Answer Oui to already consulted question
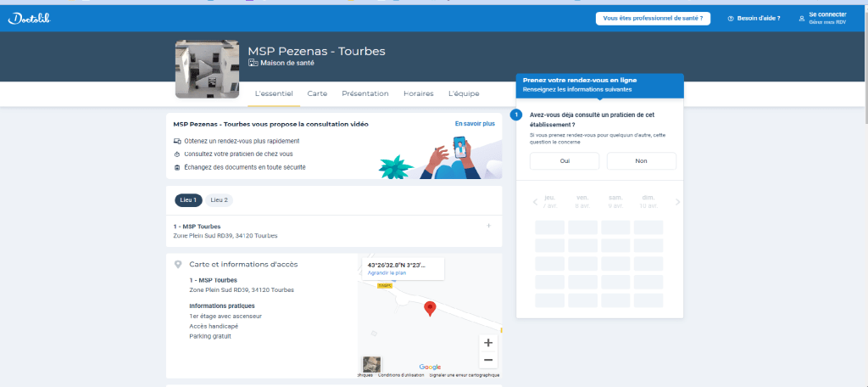This screenshot has width=868, height=387. click(x=565, y=160)
